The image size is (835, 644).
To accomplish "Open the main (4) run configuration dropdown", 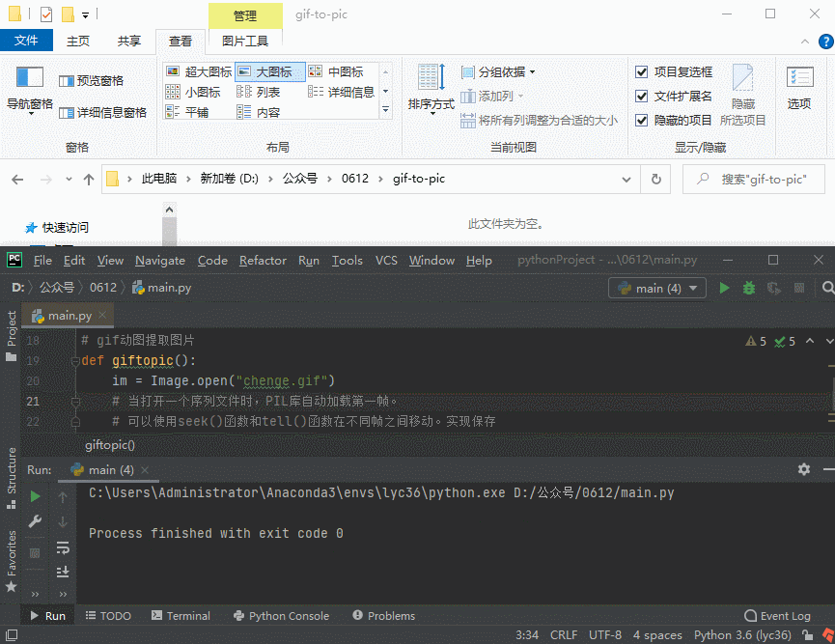I will pyautogui.click(x=657, y=288).
